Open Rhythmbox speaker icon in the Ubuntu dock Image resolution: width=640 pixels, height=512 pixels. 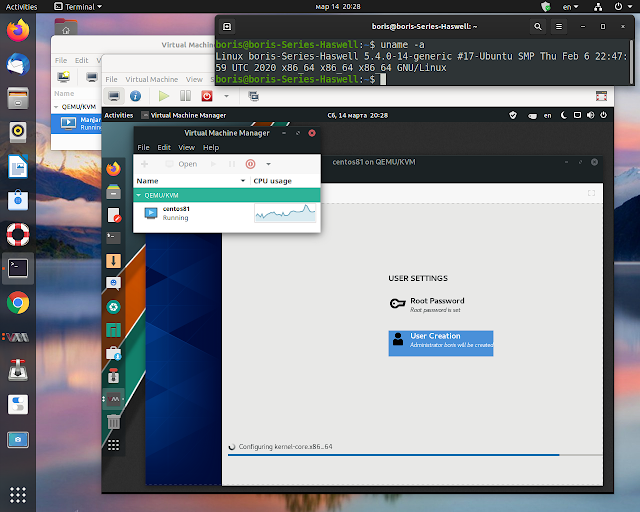point(18,132)
